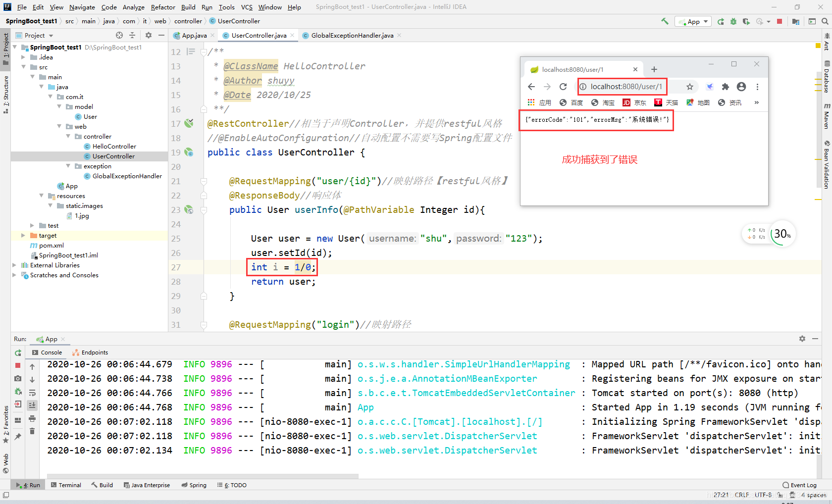Click the browser address bar URL
The width and height of the screenshot is (832, 504).
[x=626, y=87]
